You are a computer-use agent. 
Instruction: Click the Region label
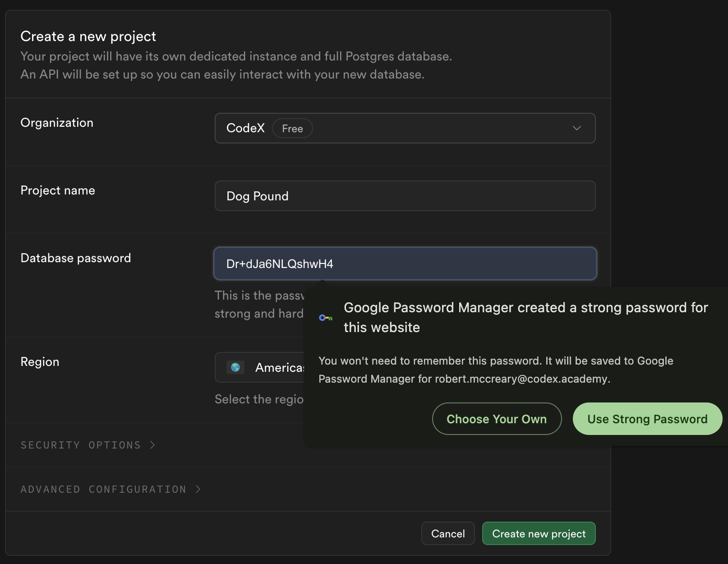pyautogui.click(x=40, y=361)
